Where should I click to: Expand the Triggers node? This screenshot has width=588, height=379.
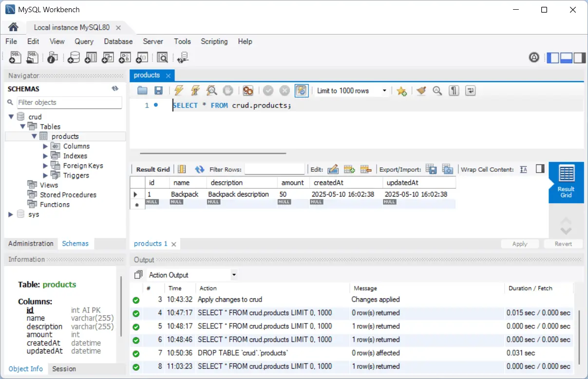click(x=45, y=175)
